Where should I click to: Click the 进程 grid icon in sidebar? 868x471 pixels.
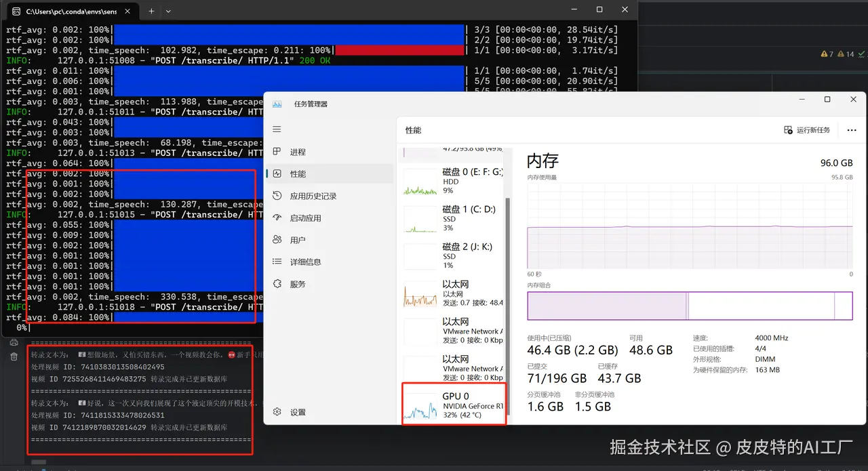(x=277, y=152)
